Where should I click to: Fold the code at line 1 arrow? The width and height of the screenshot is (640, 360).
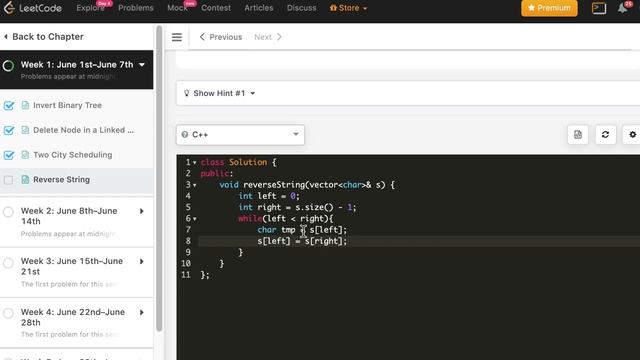195,162
